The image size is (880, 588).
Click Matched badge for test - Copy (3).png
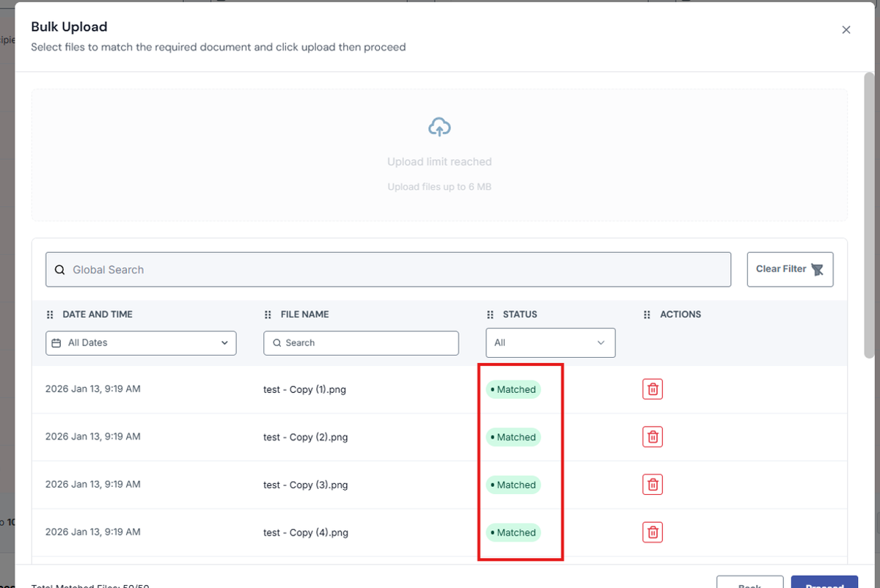513,485
